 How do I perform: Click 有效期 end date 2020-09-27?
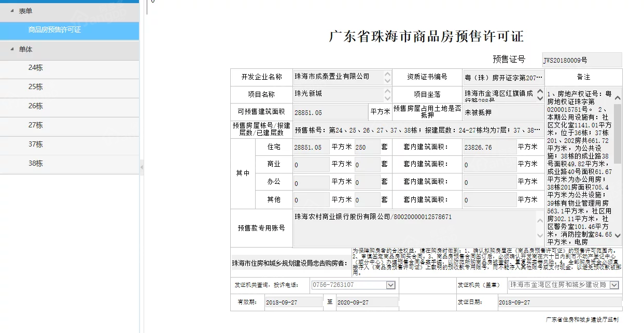click(368, 302)
